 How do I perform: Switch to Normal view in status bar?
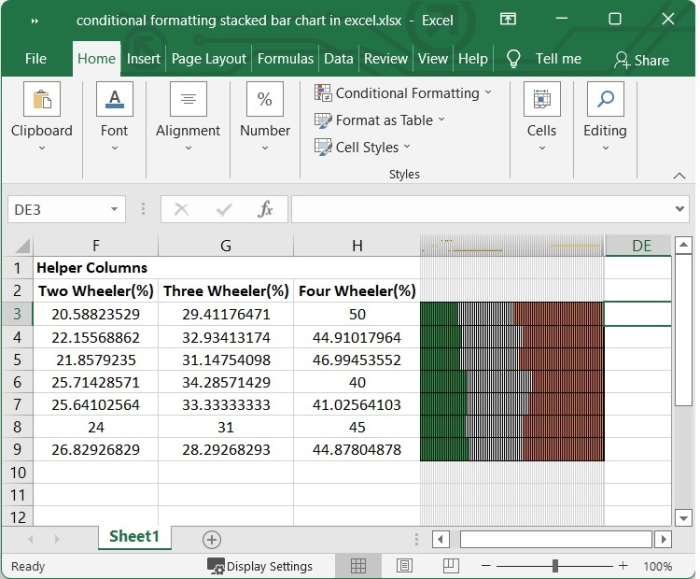(x=357, y=566)
